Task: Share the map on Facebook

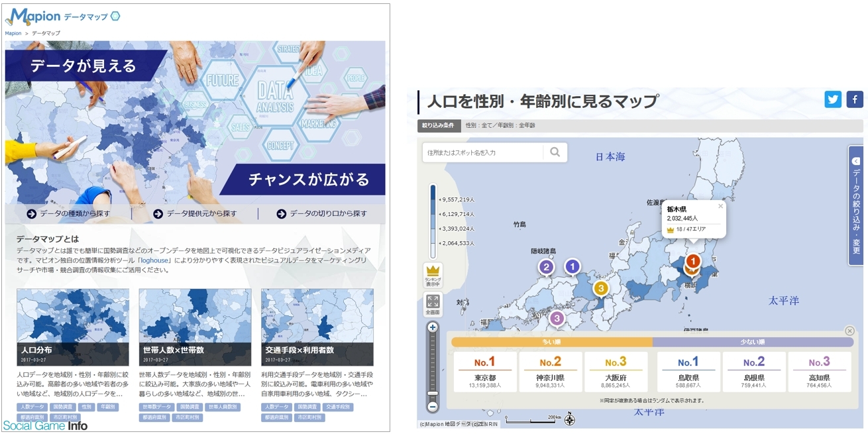Action: (x=854, y=99)
